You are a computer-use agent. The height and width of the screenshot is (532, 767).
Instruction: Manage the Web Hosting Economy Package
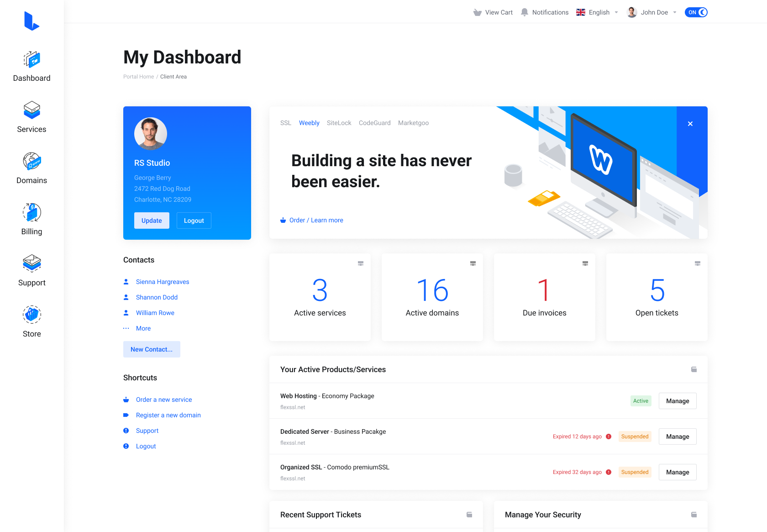(x=677, y=400)
